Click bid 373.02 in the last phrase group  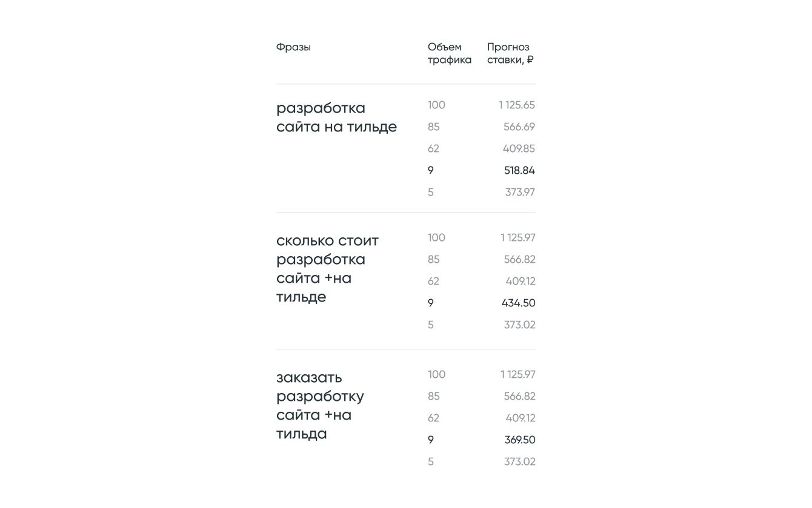(x=519, y=462)
